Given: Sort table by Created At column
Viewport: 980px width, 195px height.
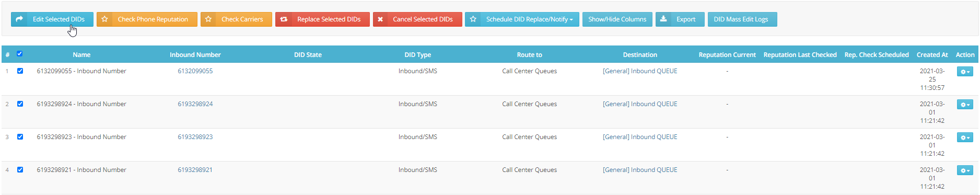Looking at the screenshot, I should pos(932,55).
